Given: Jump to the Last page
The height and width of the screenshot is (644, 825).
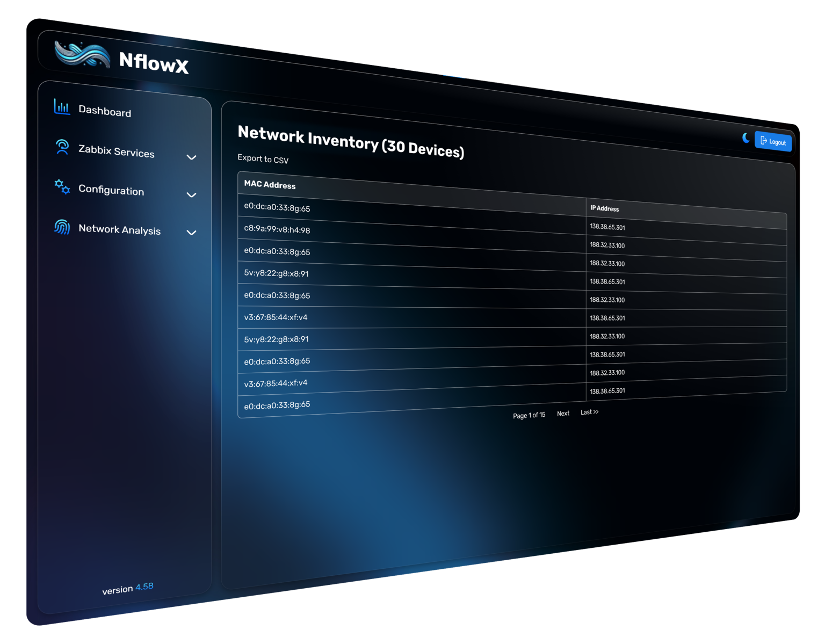Looking at the screenshot, I should (x=589, y=412).
